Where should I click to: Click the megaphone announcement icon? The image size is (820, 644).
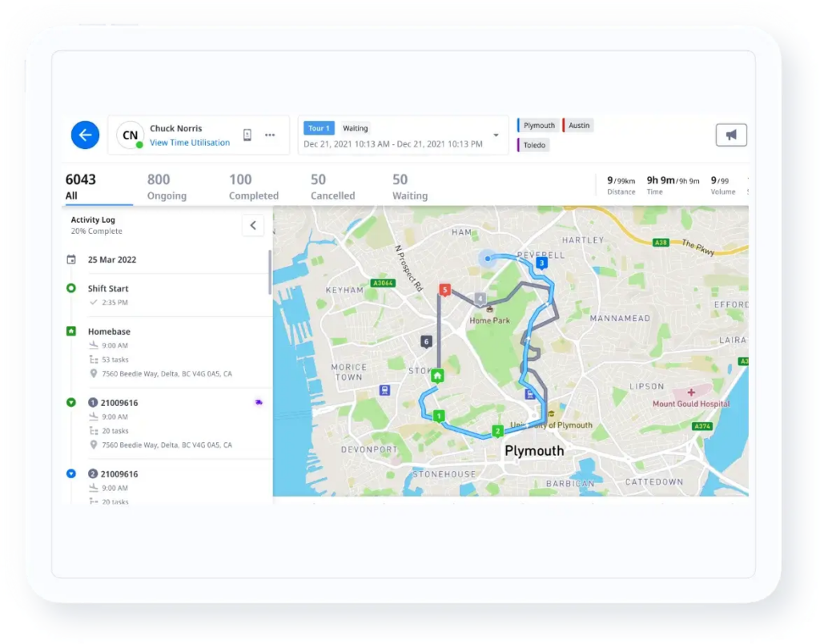(731, 135)
